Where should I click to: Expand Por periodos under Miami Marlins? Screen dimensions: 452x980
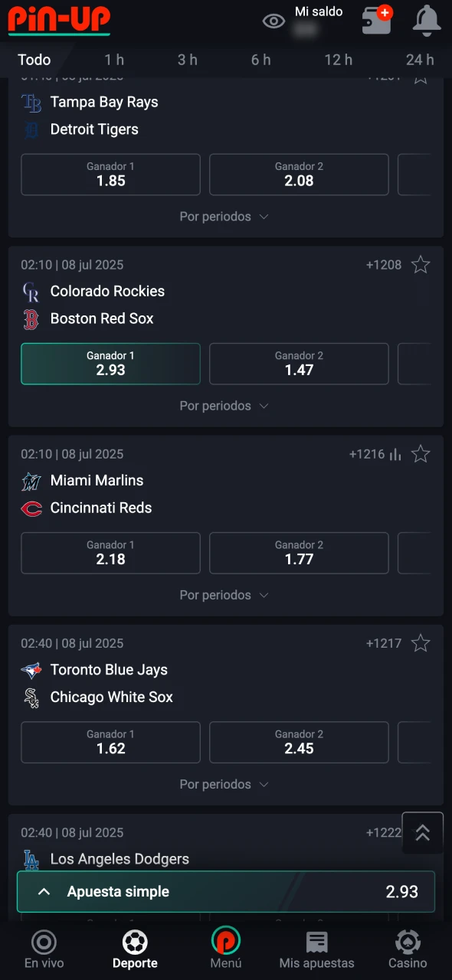click(224, 595)
